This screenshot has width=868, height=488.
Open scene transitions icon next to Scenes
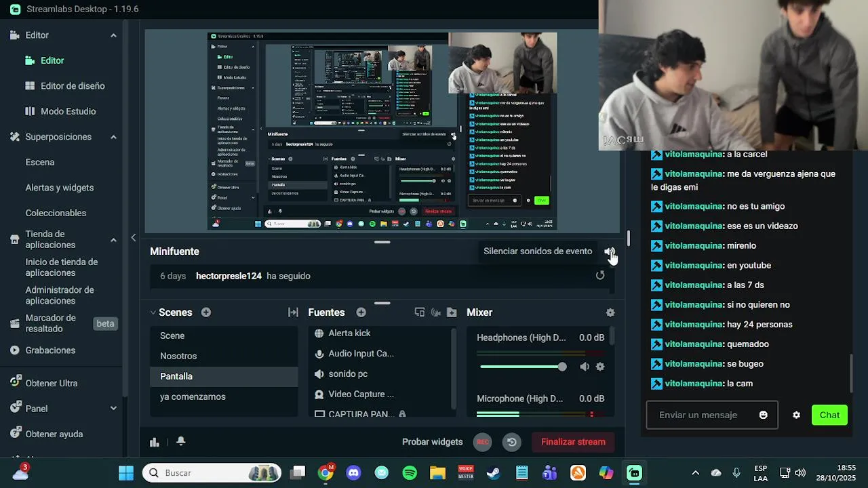(293, 312)
